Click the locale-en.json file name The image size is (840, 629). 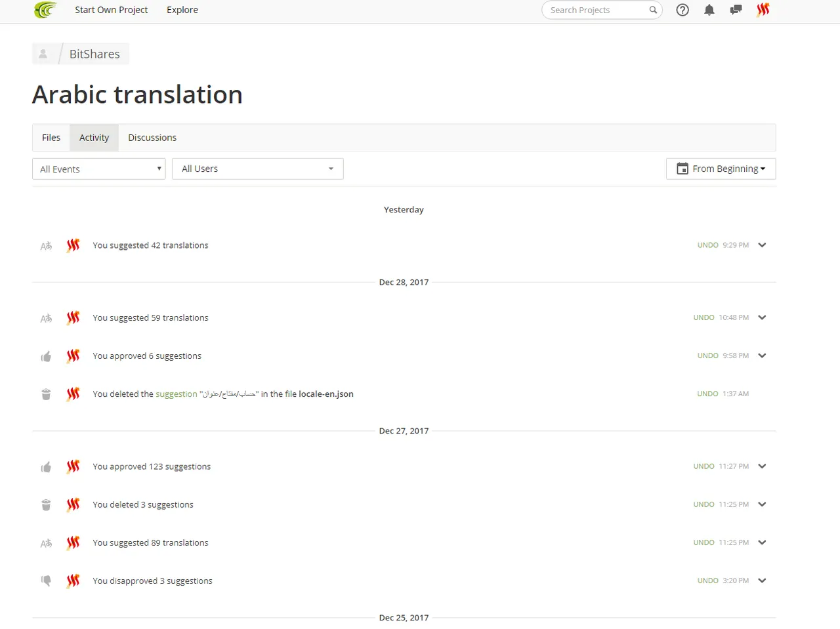coord(326,394)
